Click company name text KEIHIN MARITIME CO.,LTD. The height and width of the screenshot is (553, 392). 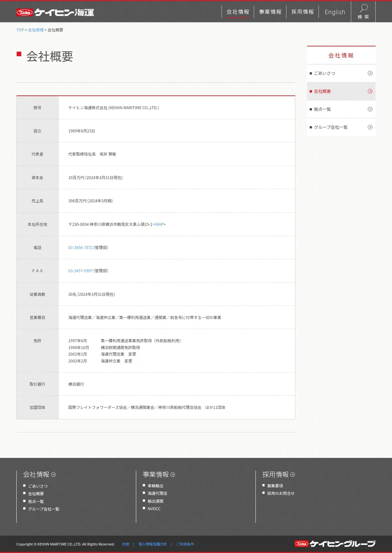[134, 108]
